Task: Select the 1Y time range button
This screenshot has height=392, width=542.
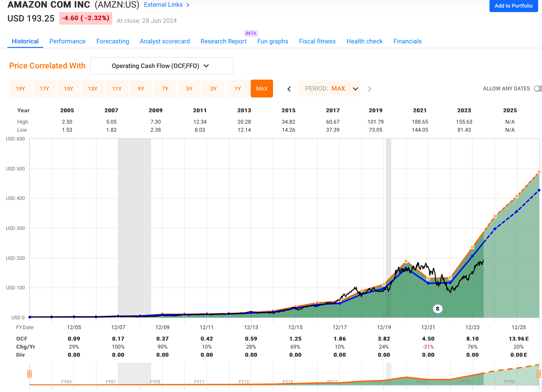Action: pyautogui.click(x=237, y=89)
